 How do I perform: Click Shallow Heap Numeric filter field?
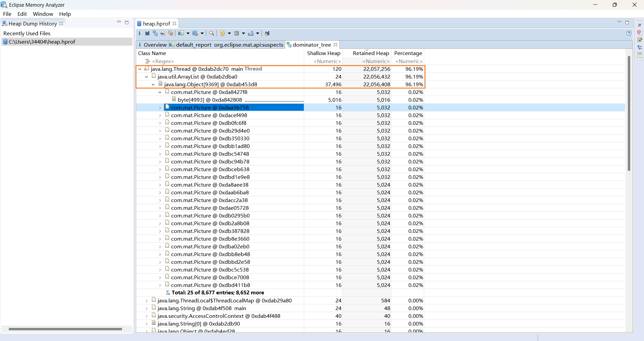(x=323, y=61)
